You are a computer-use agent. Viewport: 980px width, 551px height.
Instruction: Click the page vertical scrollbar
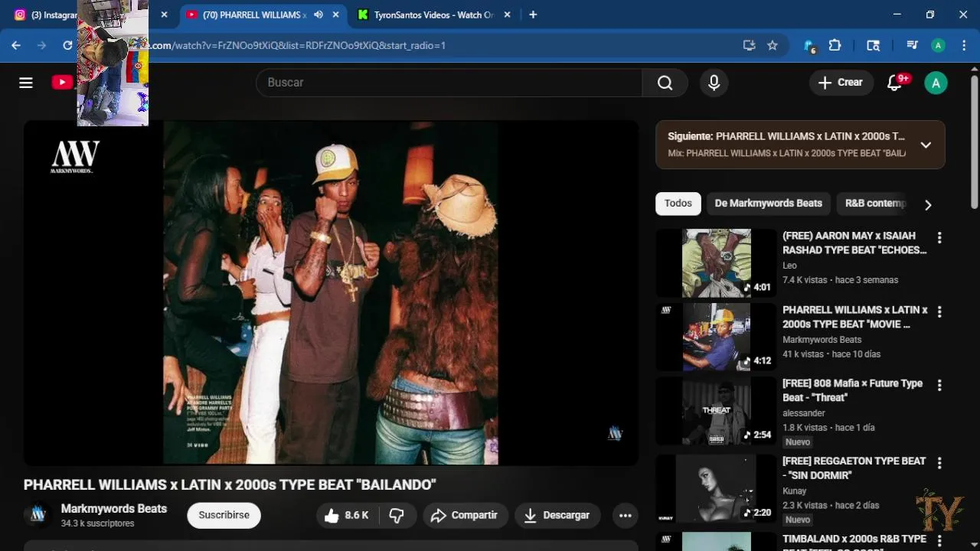[x=974, y=141]
